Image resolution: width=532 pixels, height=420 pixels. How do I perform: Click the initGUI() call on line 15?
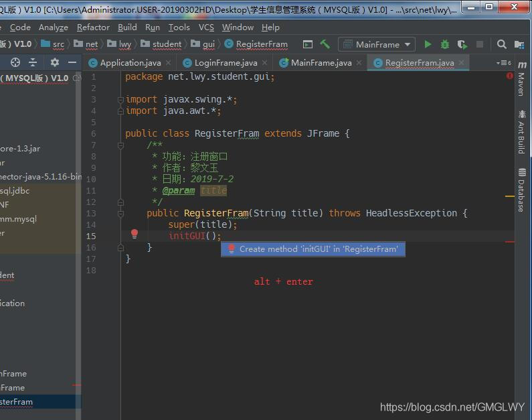[195, 236]
